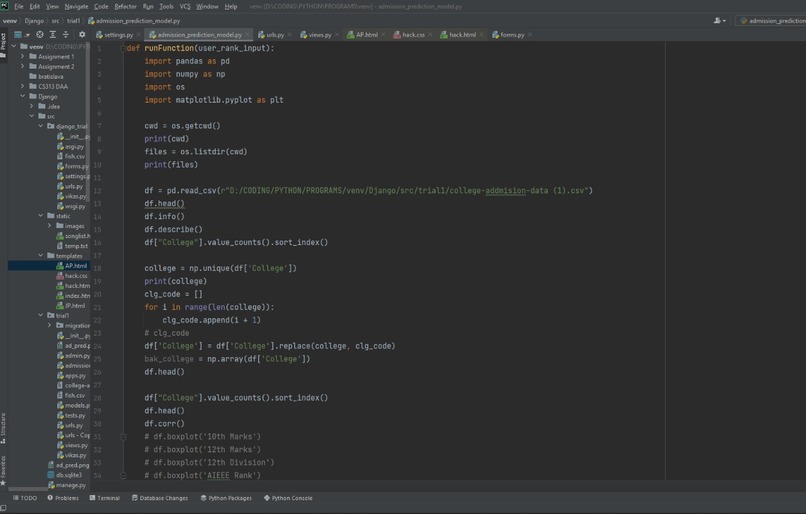Collapse the templates folder
The width and height of the screenshot is (806, 514).
tap(41, 255)
